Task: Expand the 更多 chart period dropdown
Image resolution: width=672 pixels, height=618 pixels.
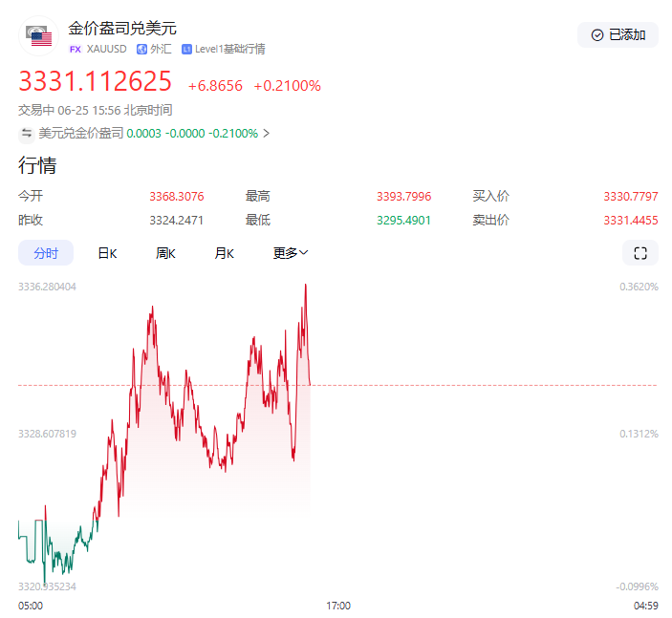Action: (x=291, y=253)
